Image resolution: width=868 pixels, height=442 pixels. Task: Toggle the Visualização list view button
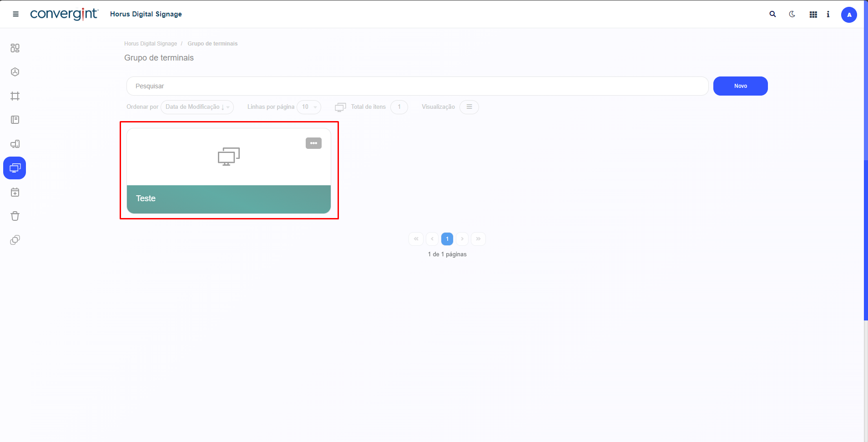[x=469, y=107]
